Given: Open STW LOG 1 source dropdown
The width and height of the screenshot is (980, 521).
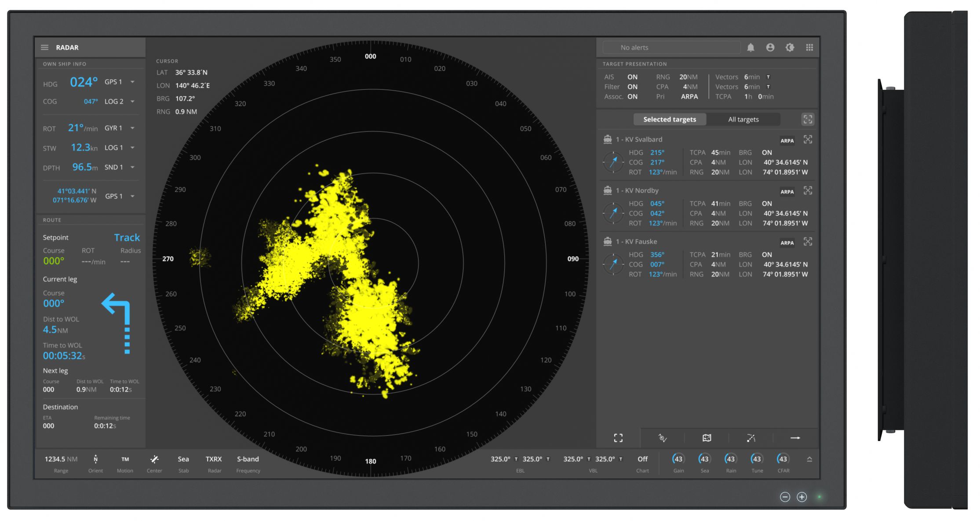Looking at the screenshot, I should tap(132, 148).
